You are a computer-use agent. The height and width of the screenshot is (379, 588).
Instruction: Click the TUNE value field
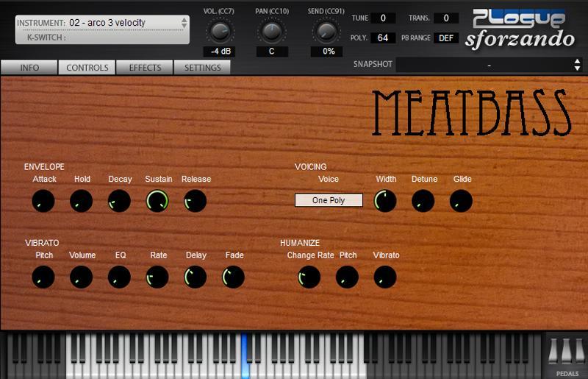(x=383, y=18)
